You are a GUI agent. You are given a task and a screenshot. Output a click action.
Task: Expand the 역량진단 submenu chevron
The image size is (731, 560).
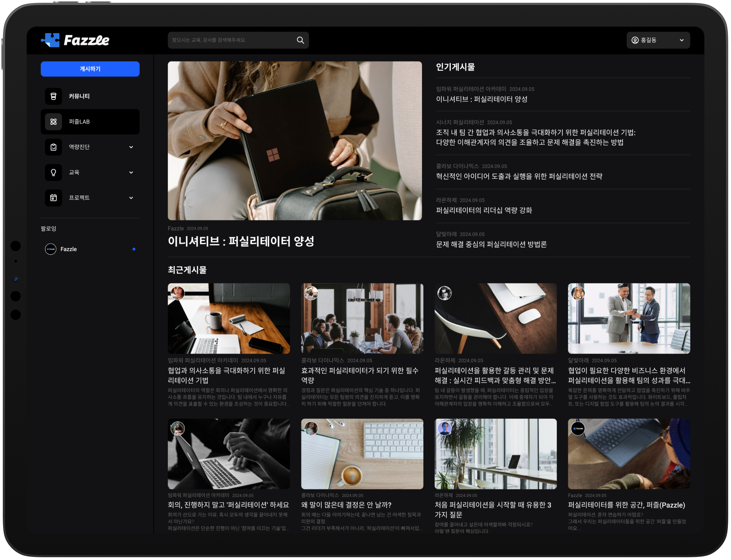tap(131, 147)
